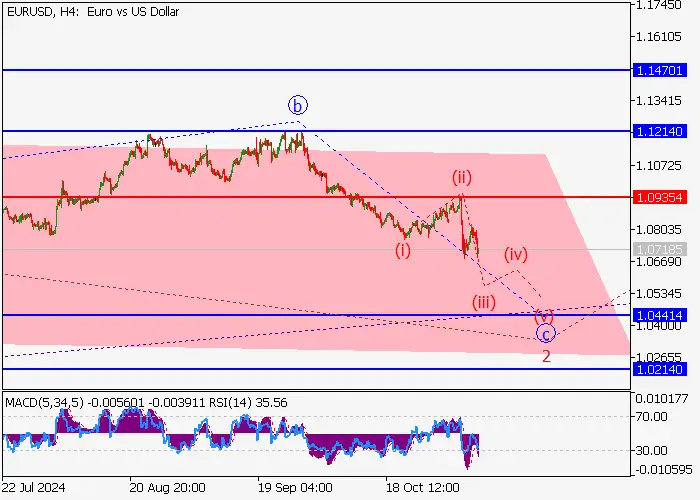
Task: Click the 1.02140 blue price level label
Action: coord(659,369)
